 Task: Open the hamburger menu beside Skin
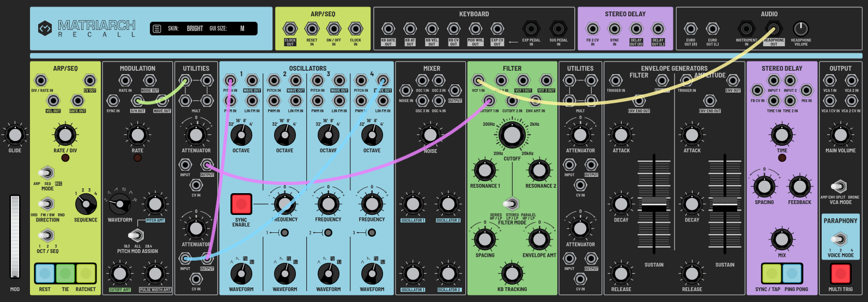(157, 29)
